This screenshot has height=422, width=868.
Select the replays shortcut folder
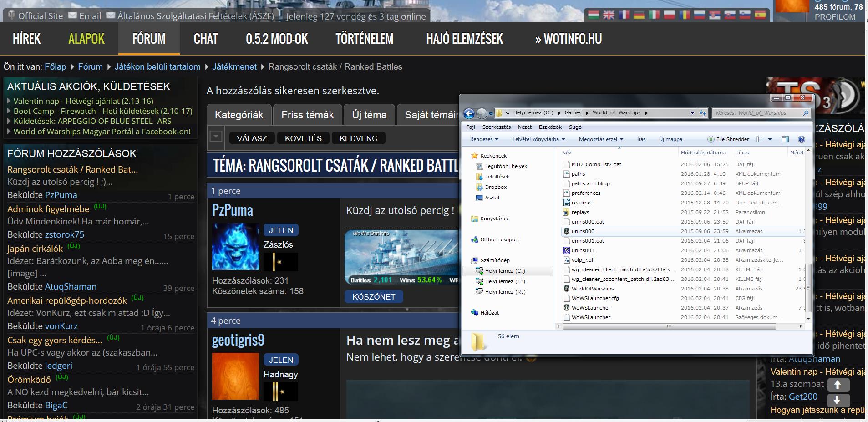tap(580, 212)
